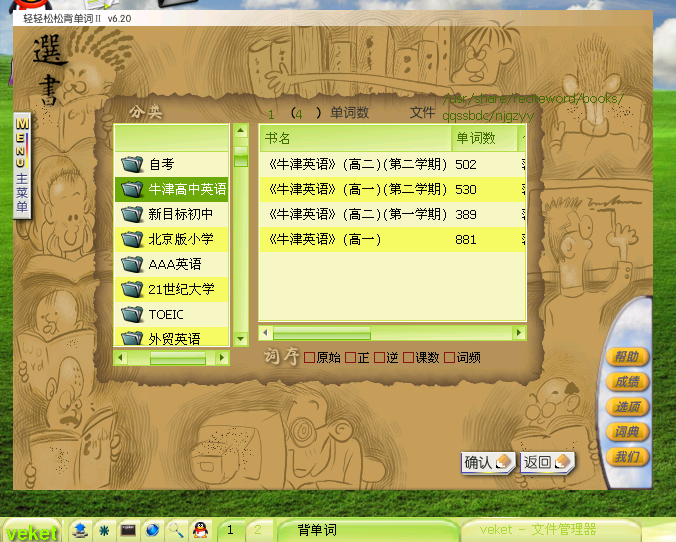Enable the 正 word order checkbox

(350, 358)
